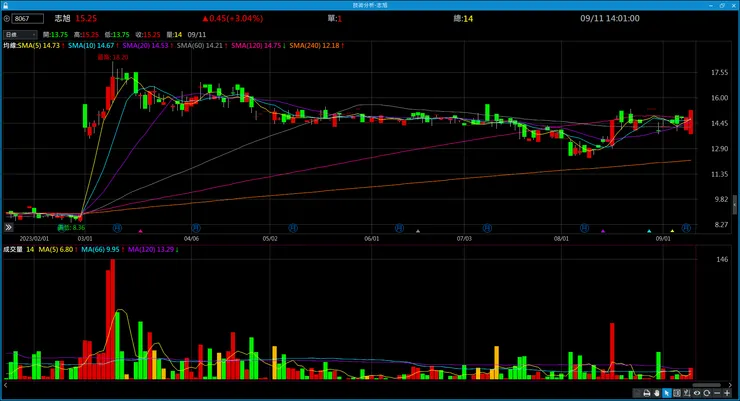Click the 月 marker after 09/01

pos(686,228)
